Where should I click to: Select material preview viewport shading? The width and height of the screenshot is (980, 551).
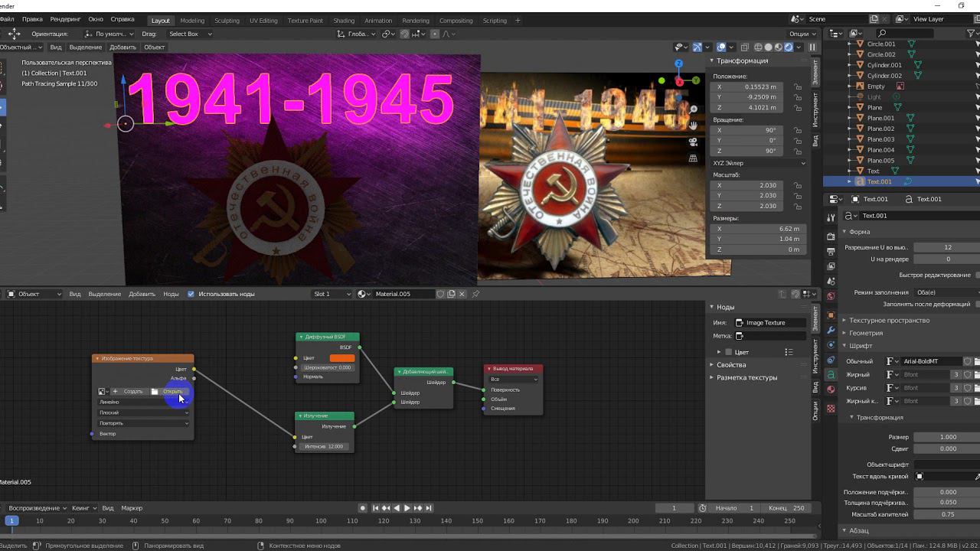[778, 47]
